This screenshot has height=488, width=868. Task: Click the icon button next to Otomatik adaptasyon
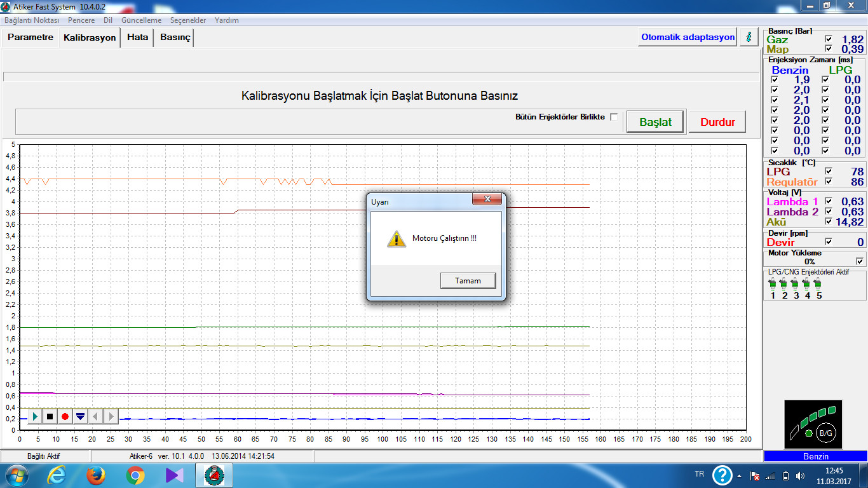click(749, 37)
